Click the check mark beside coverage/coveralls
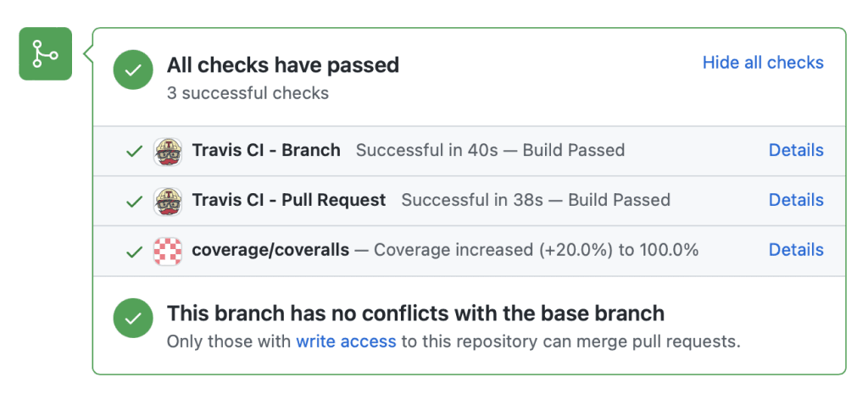868x405 pixels. (134, 251)
